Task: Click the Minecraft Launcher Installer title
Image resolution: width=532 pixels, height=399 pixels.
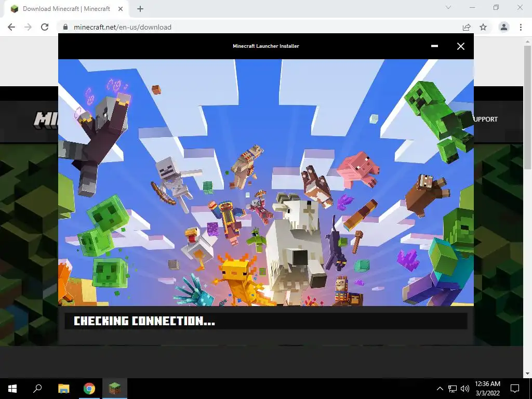Action: [x=266, y=46]
